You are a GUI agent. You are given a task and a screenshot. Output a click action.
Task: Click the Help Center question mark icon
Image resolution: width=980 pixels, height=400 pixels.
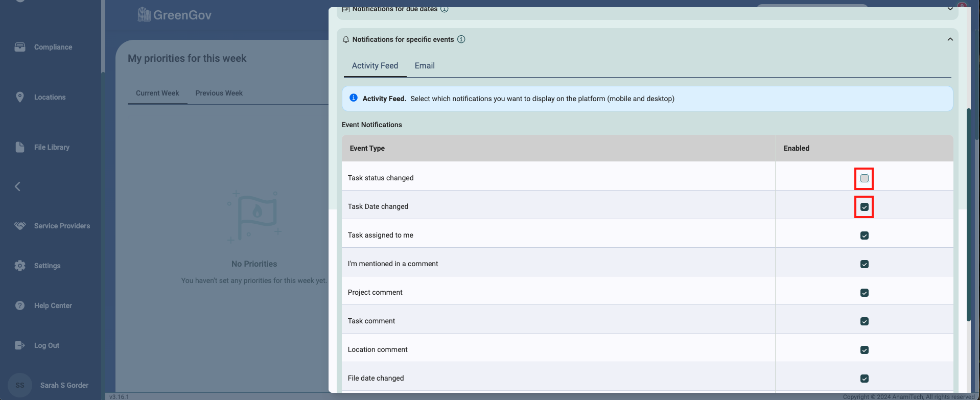(x=20, y=305)
